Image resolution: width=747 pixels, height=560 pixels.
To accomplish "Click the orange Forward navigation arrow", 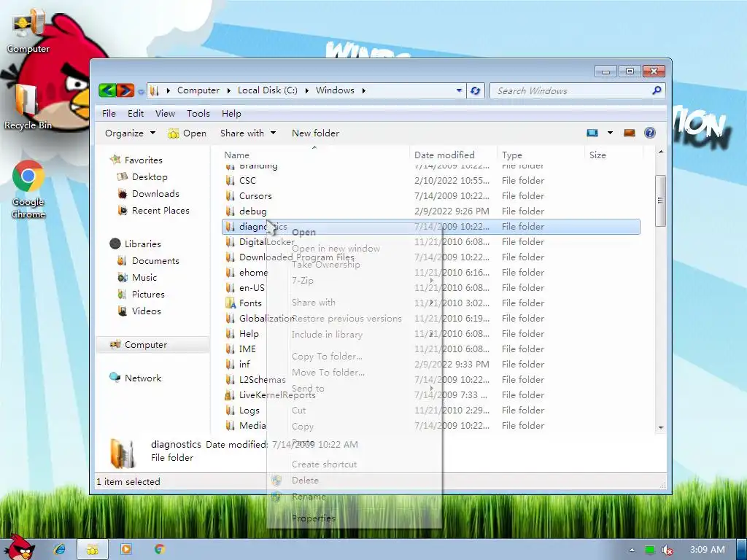I will click(x=125, y=90).
